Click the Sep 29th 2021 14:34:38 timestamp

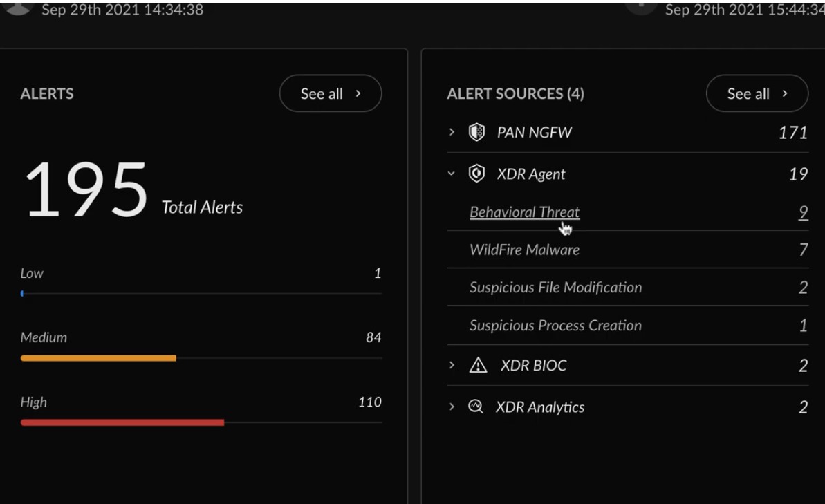point(122,10)
